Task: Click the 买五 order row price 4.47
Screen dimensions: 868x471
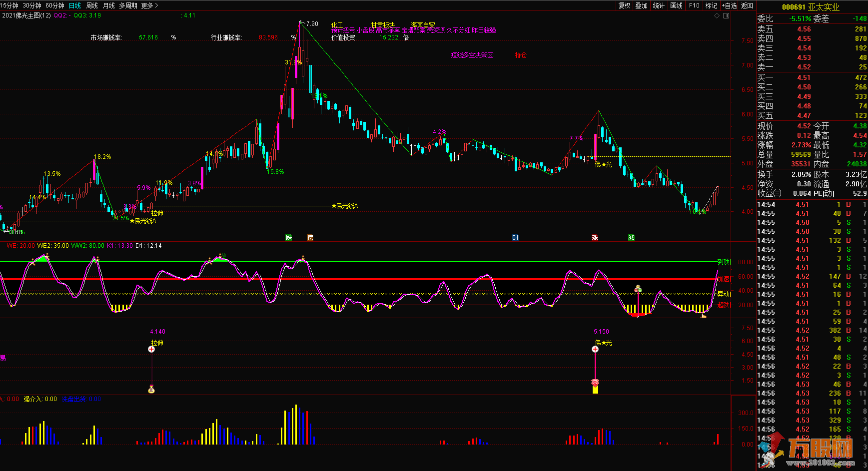Action: [804, 115]
